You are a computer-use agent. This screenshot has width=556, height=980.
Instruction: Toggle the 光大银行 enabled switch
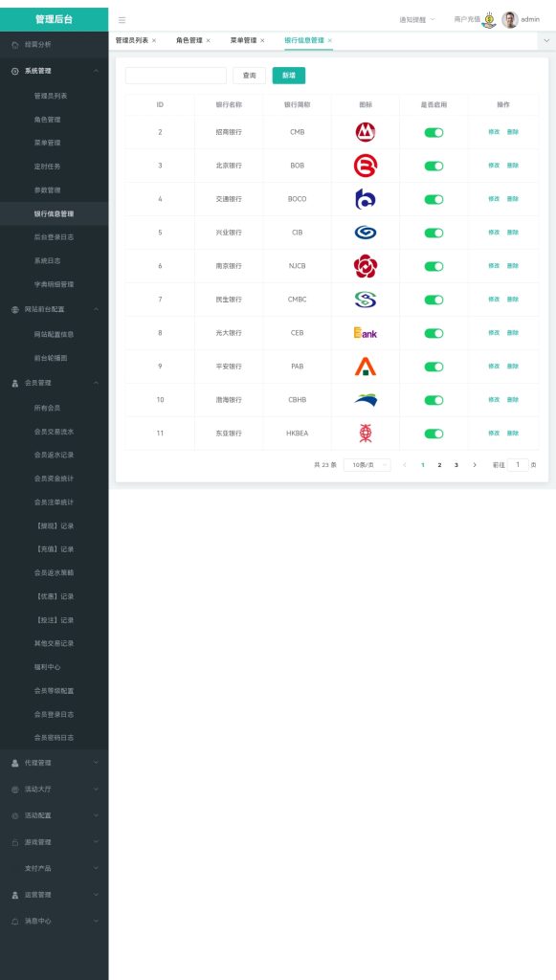pos(434,333)
